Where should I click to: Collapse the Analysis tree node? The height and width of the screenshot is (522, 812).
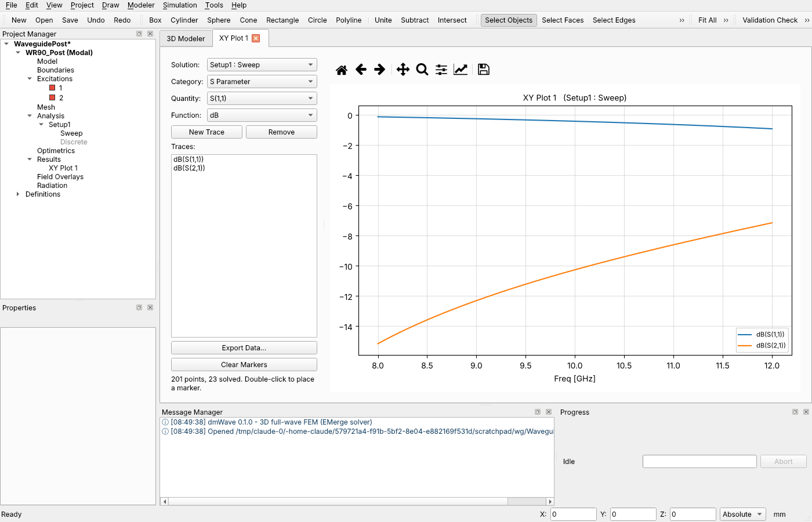click(x=30, y=116)
